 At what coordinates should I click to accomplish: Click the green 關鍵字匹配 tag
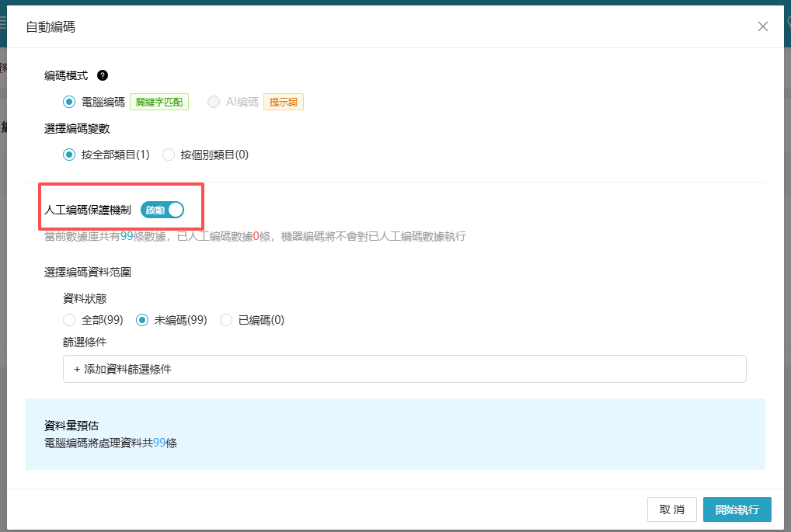pos(159,102)
